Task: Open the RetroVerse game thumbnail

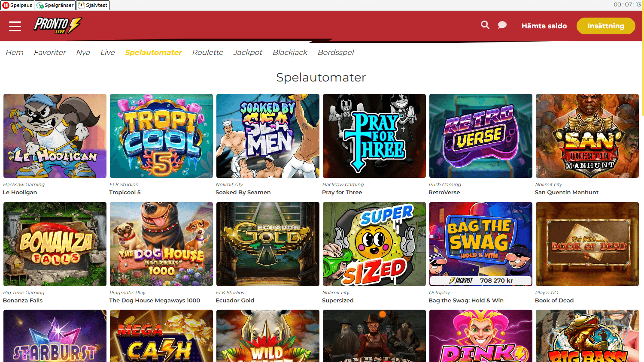Action: click(481, 136)
